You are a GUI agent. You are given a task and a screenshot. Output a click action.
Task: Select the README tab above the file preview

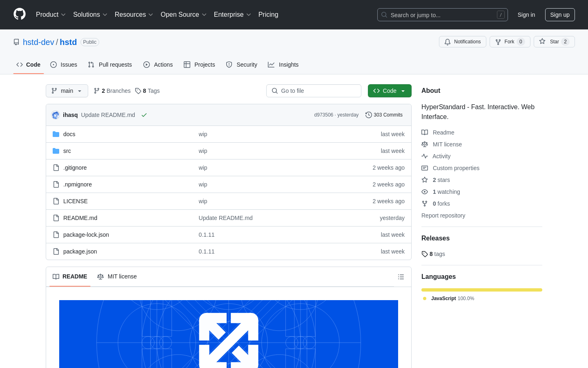(70, 277)
